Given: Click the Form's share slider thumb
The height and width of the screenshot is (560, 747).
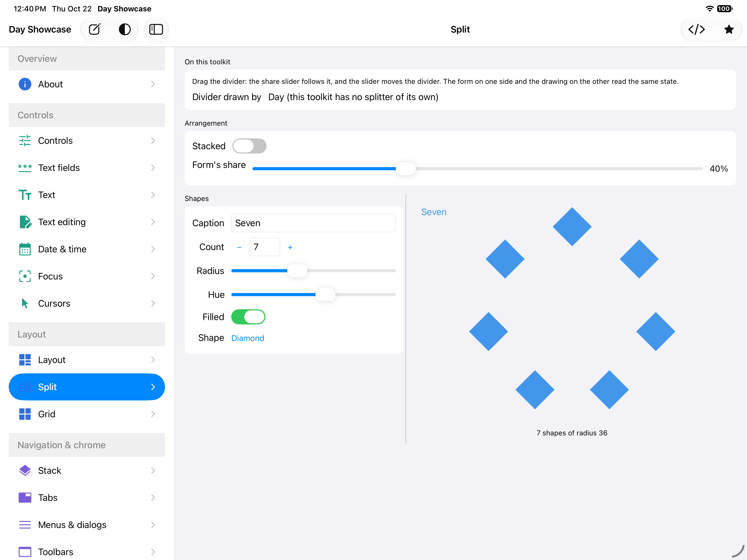Looking at the screenshot, I should click(406, 168).
